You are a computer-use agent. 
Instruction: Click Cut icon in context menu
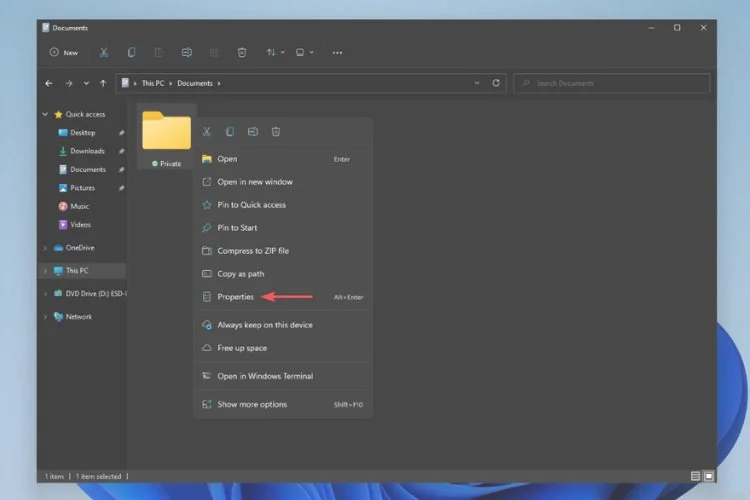click(207, 132)
